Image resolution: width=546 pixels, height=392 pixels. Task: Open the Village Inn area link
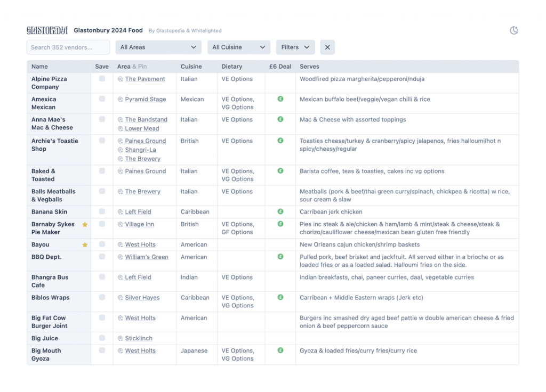pyautogui.click(x=140, y=224)
